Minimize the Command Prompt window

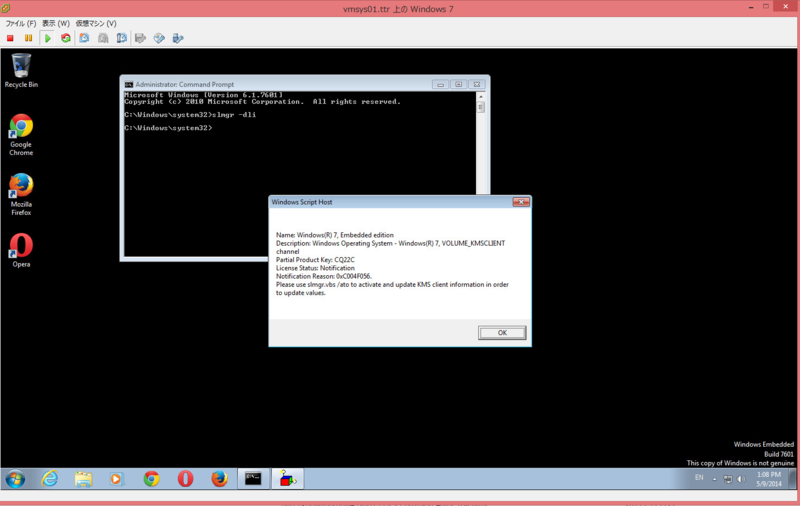click(440, 85)
